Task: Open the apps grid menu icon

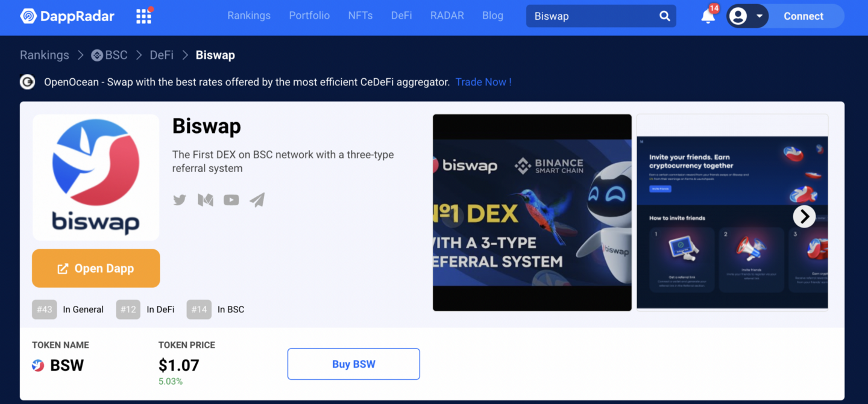Action: pos(143,16)
